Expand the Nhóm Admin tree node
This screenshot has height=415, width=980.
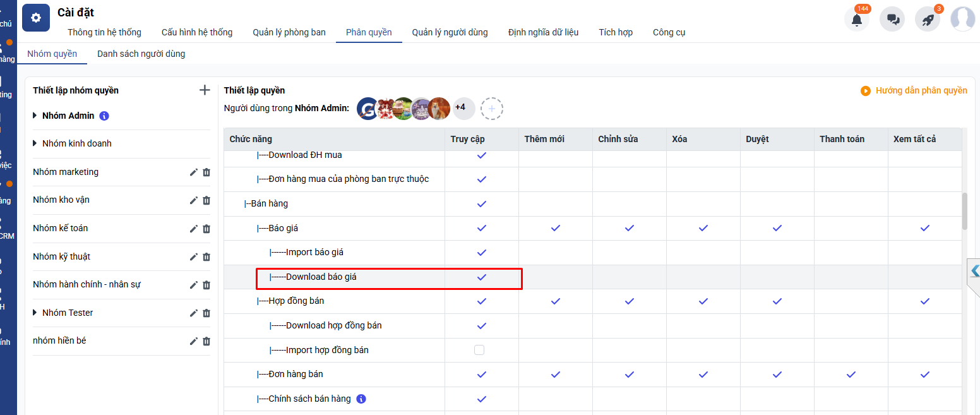point(35,116)
